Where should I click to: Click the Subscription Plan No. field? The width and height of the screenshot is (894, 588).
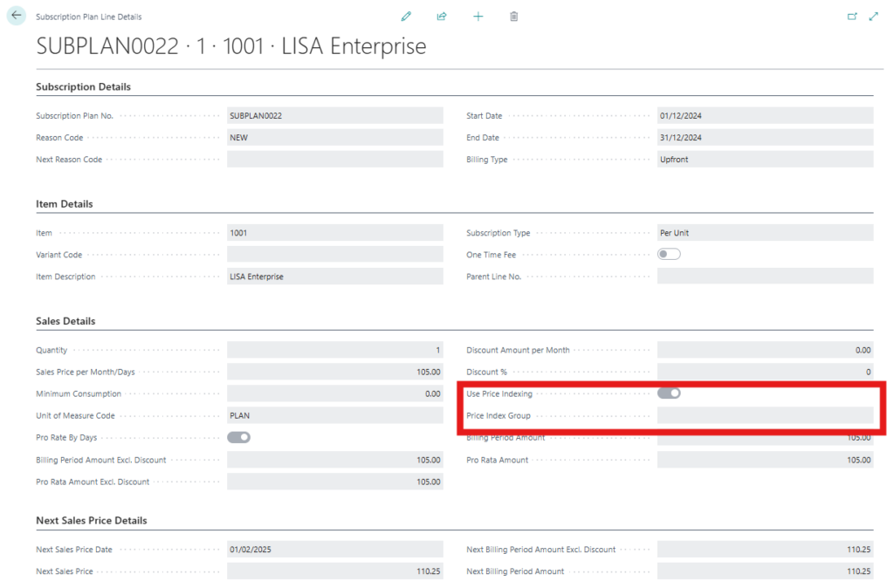coord(334,115)
